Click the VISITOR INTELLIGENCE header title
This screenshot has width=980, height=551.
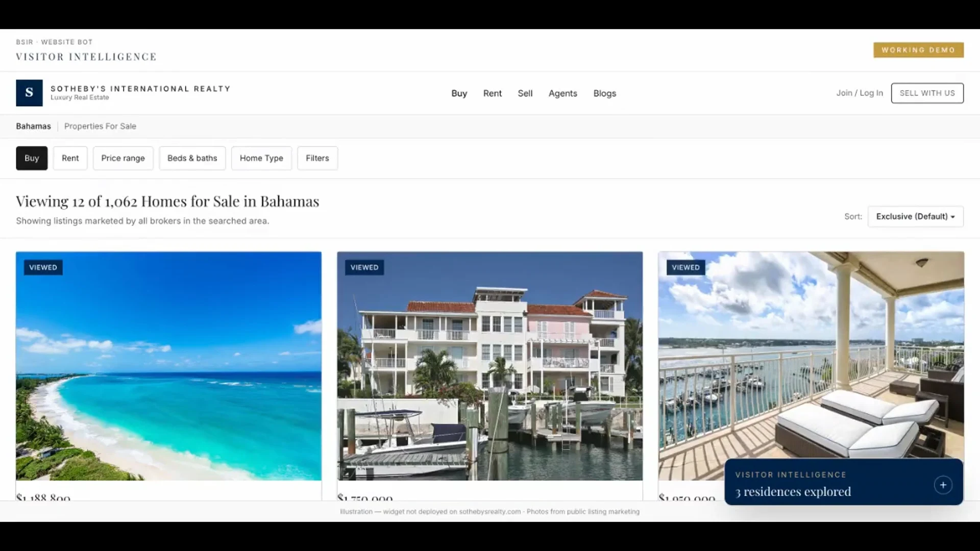[x=86, y=57]
